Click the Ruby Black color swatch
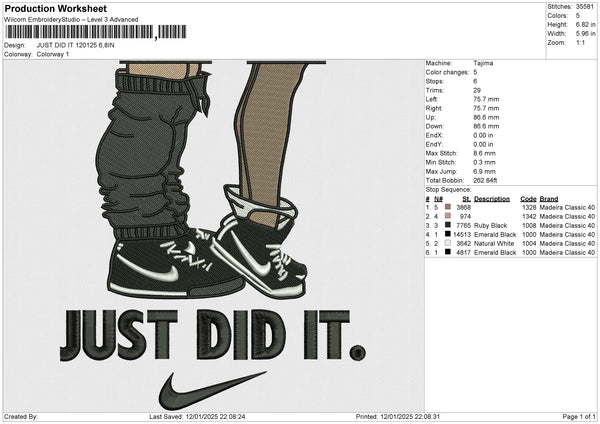600x424 pixels. (x=448, y=225)
